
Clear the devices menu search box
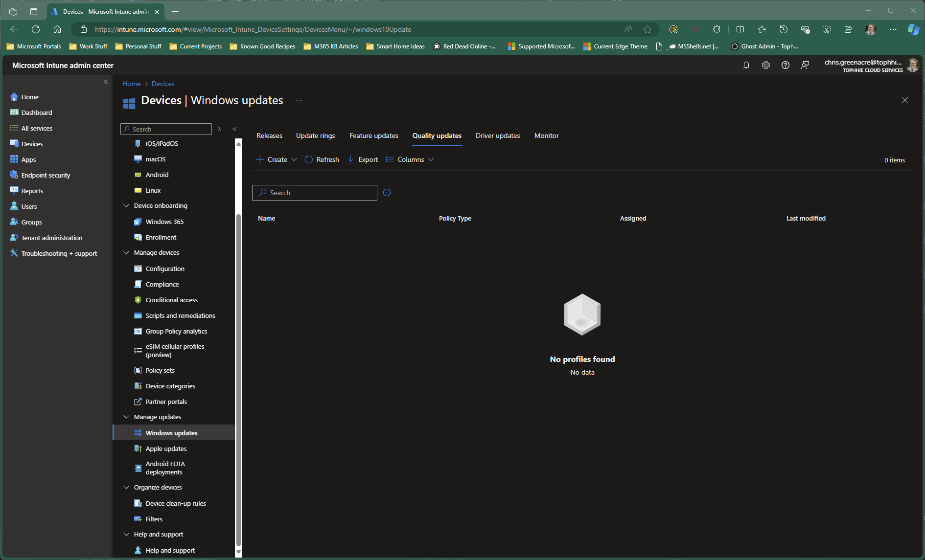pos(220,129)
